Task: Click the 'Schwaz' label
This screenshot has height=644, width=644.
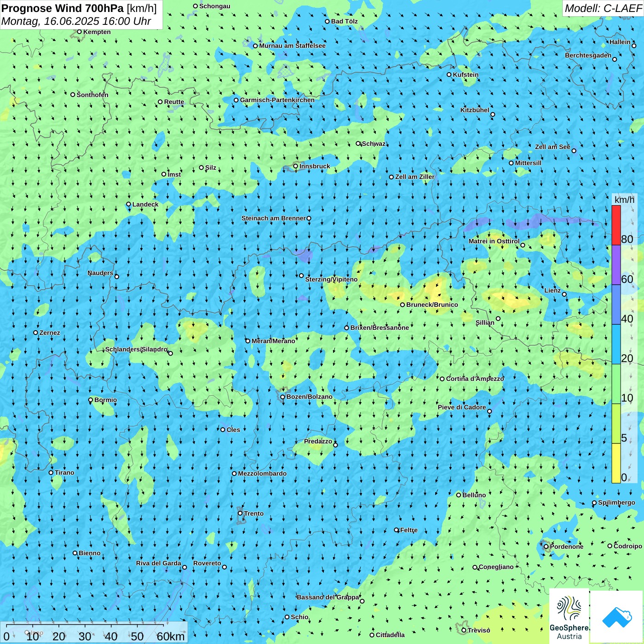Action: (x=374, y=144)
